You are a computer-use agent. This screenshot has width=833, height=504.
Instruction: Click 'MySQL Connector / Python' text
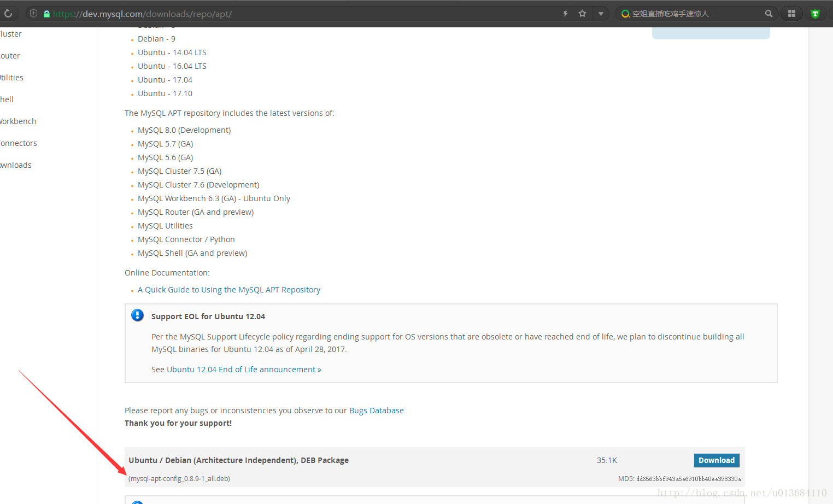(186, 239)
